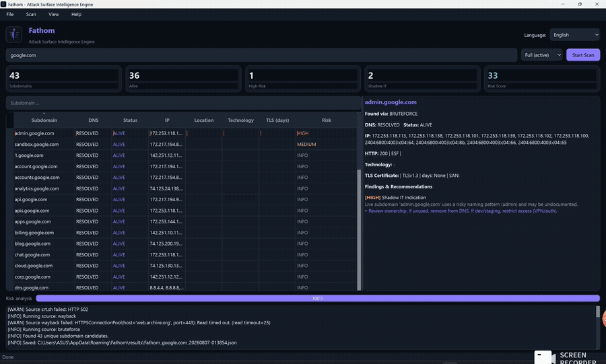Sort by the Risk column header
Screen dimensions: 606x364
tap(326, 120)
